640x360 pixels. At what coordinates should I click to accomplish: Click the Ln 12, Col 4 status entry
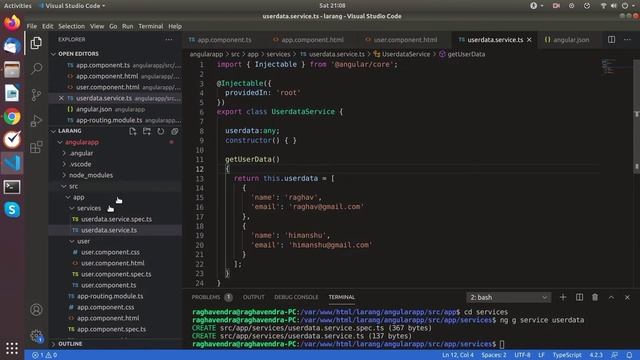click(458, 355)
